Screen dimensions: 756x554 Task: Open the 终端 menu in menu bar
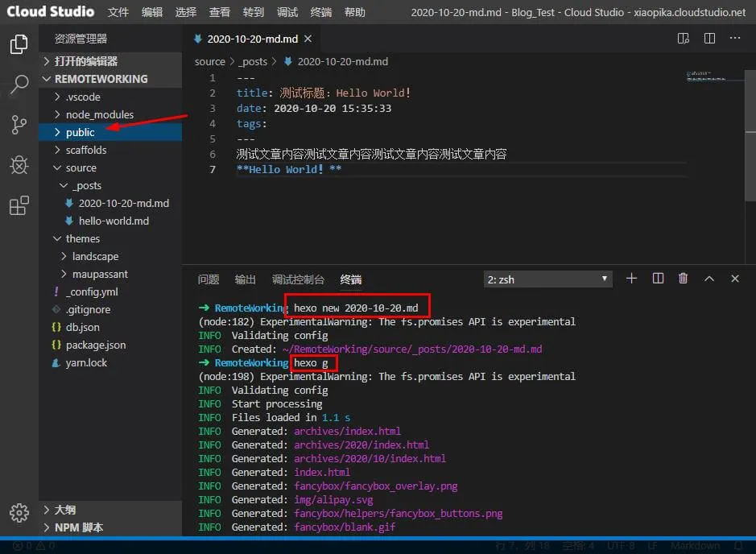[x=321, y=12]
